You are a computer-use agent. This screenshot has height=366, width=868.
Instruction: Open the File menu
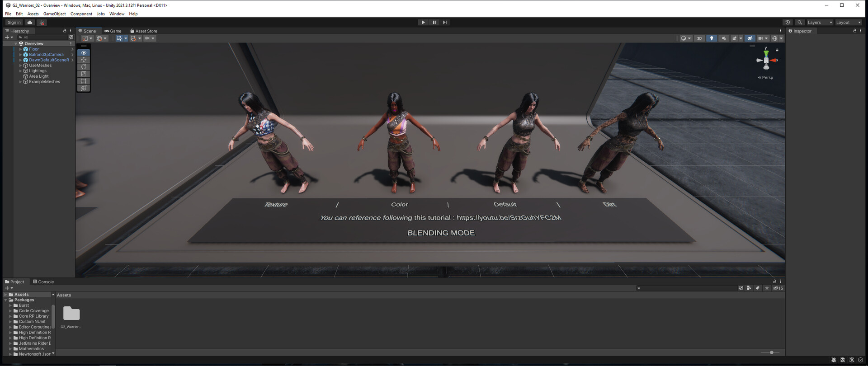(8, 14)
